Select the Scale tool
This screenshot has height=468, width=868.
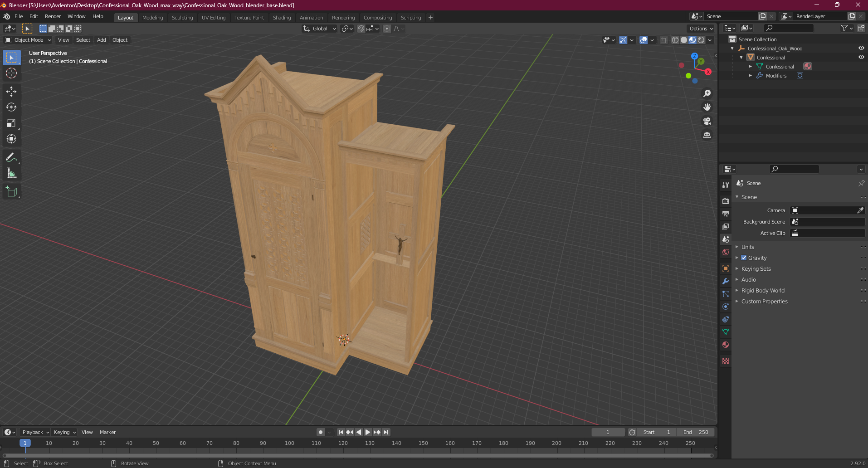(x=11, y=123)
